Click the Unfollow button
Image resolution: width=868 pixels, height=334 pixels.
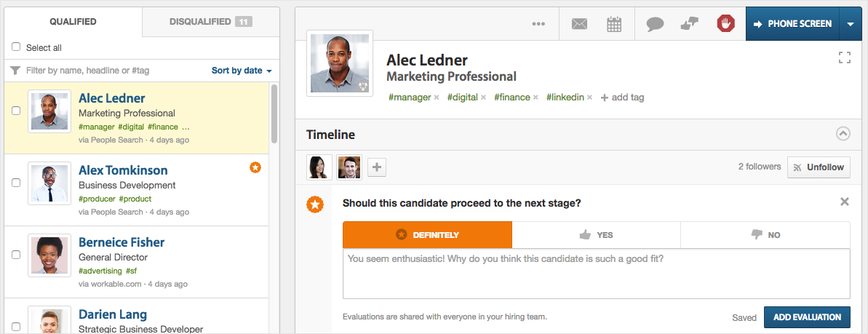pyautogui.click(x=819, y=167)
